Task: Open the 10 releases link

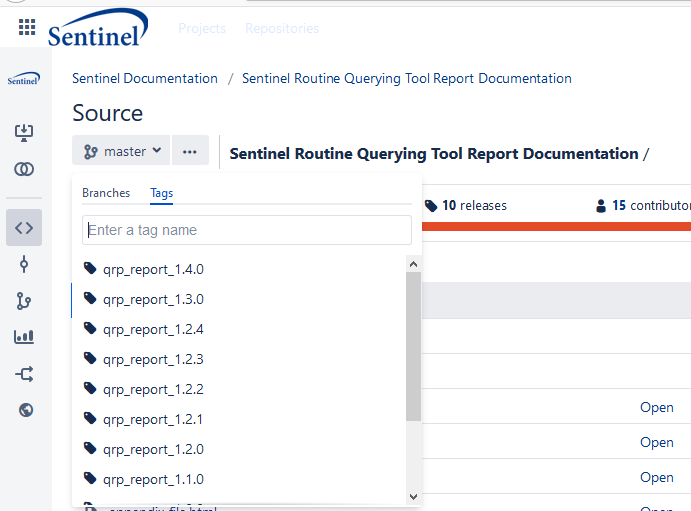Action: pyautogui.click(x=466, y=205)
